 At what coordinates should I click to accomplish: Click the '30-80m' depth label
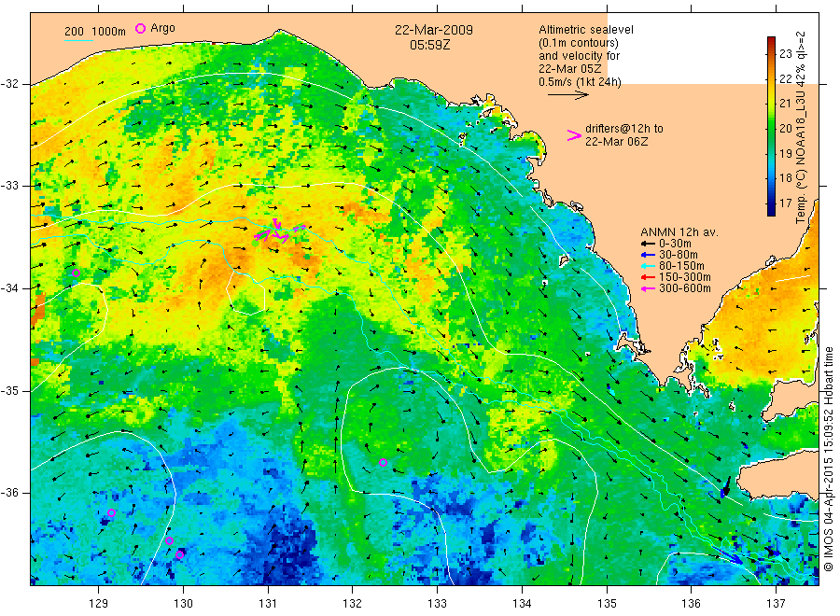tap(679, 255)
